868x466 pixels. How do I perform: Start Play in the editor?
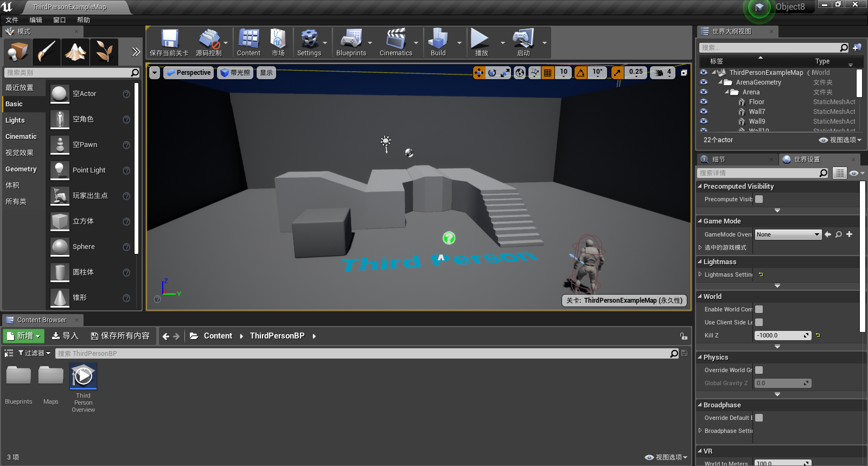481,43
